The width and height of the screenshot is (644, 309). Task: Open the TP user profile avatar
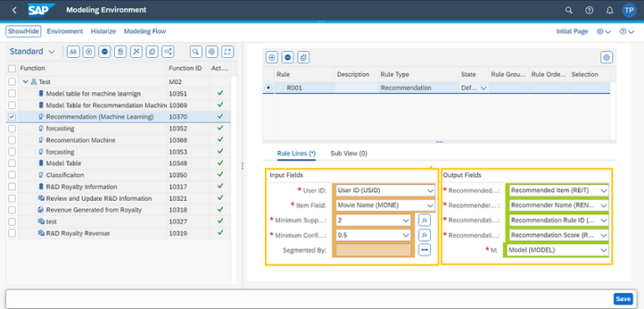pyautogui.click(x=629, y=10)
